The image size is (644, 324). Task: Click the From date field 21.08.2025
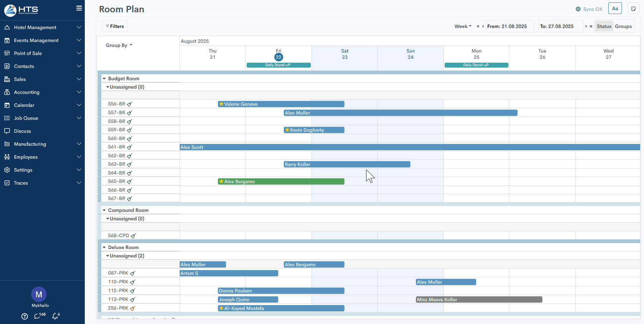[x=509, y=26]
